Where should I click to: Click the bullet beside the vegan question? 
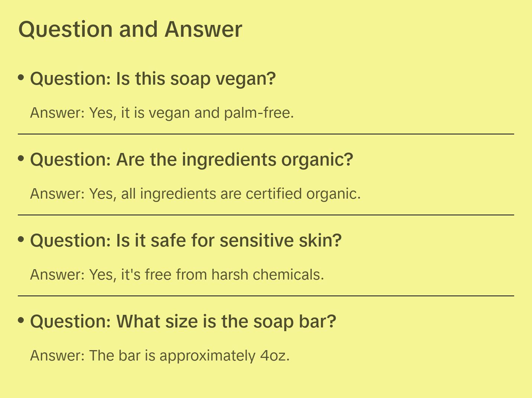[21, 78]
